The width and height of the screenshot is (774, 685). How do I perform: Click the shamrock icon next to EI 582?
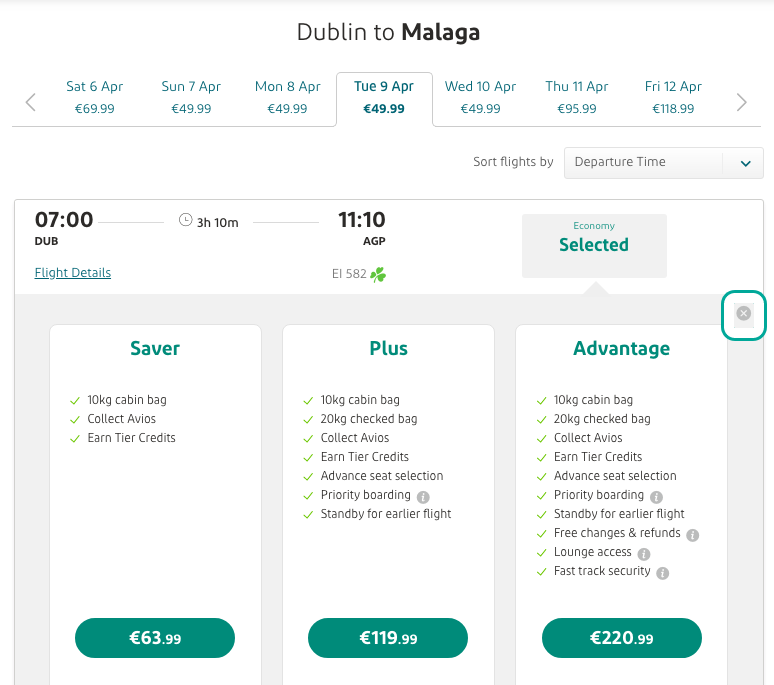(378, 274)
